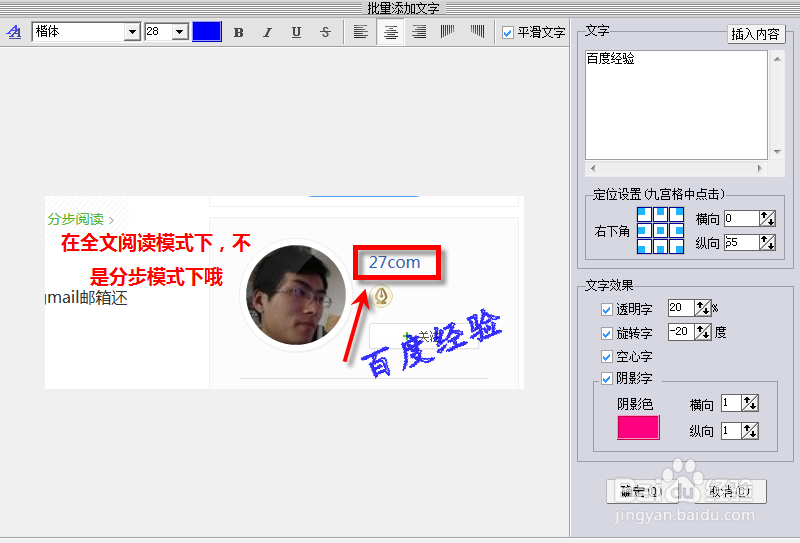Adjust rotation degree stepper
This screenshot has width=800, height=543.
tap(703, 332)
